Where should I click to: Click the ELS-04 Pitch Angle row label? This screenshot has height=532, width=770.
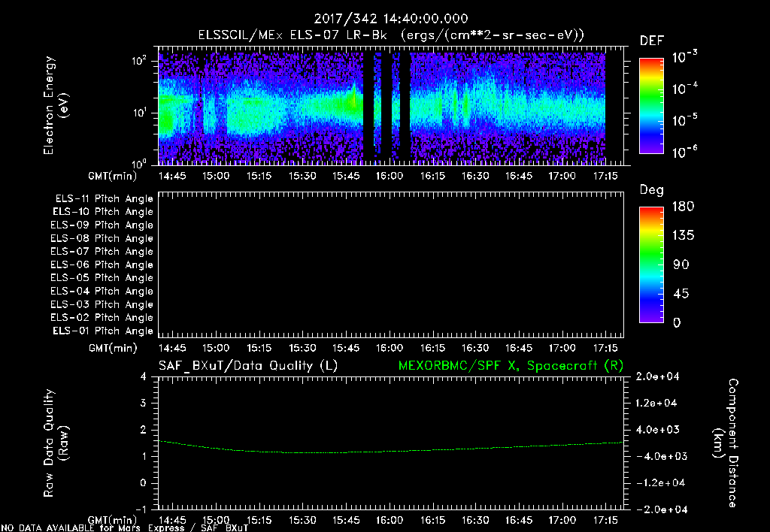pos(102,291)
